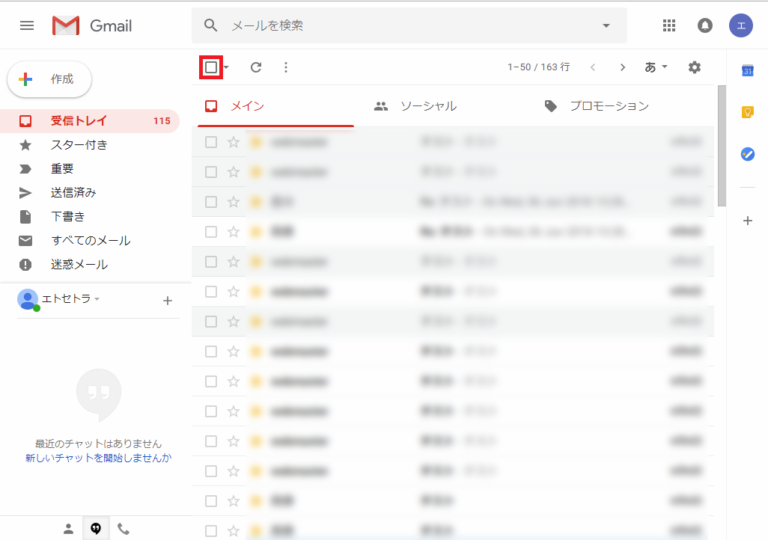Click the refresh inbox icon
The width and height of the screenshot is (768, 540).
tap(256, 67)
